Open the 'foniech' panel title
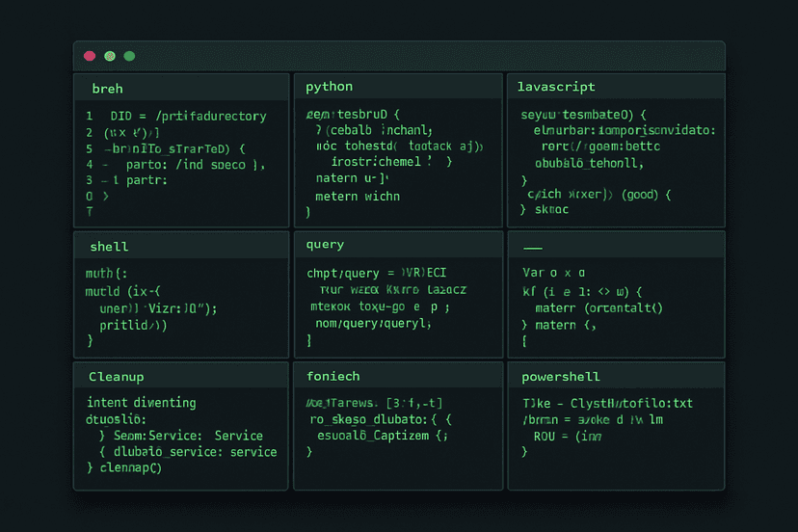The width and height of the screenshot is (798, 532). click(x=332, y=376)
